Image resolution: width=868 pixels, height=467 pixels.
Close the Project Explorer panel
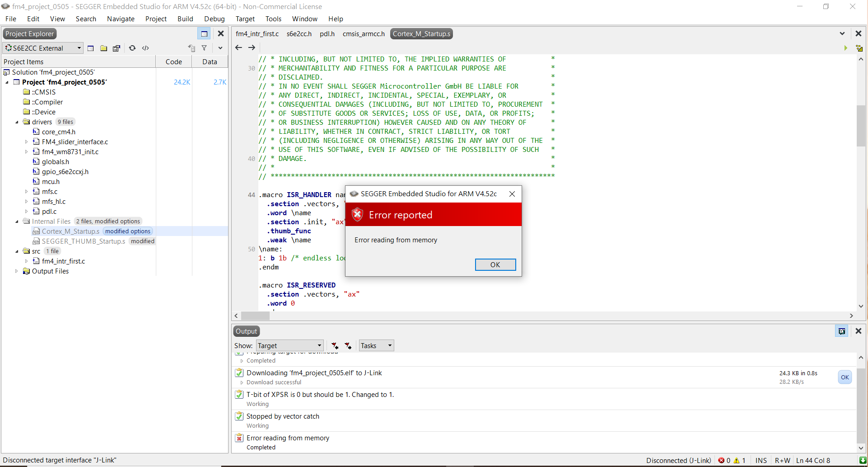point(221,34)
